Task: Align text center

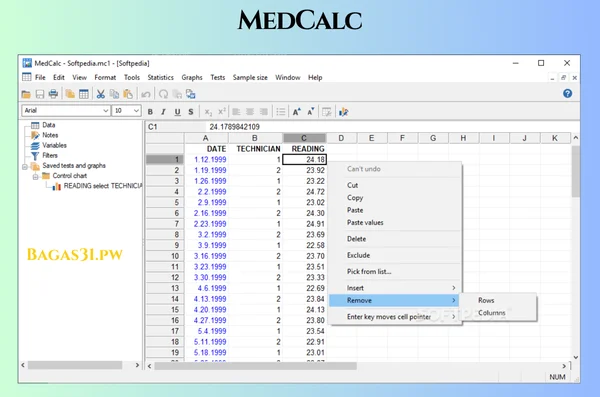Action: tap(250, 112)
